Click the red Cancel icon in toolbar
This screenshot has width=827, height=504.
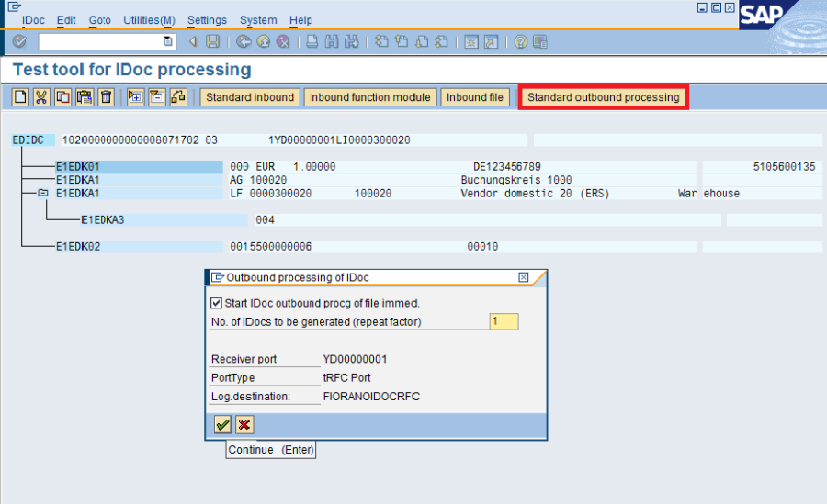pyautogui.click(x=283, y=41)
